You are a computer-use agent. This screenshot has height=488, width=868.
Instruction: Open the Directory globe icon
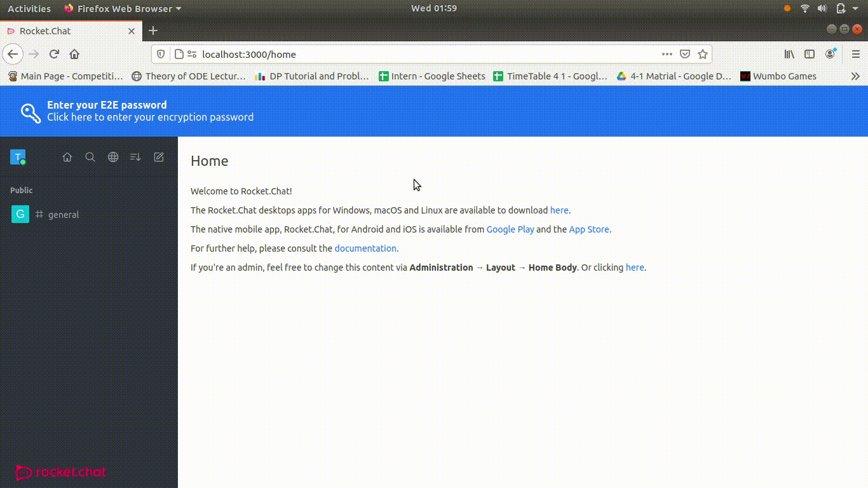click(113, 157)
